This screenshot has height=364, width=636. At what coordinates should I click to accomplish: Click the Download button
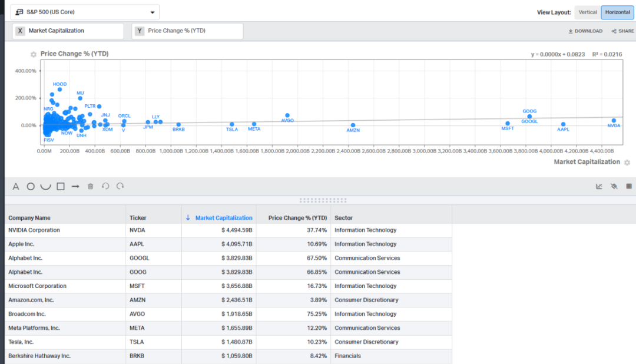(x=585, y=31)
